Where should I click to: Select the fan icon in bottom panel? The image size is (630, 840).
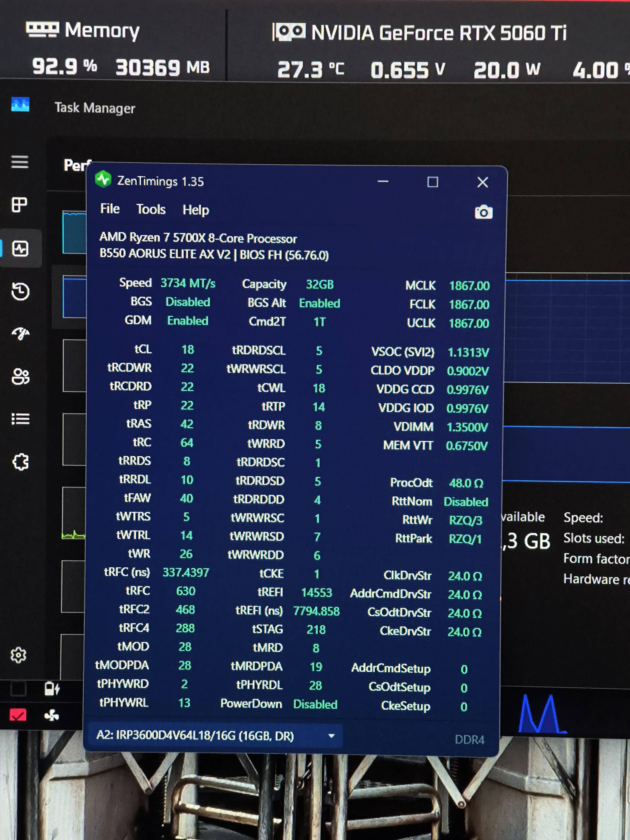[x=52, y=715]
